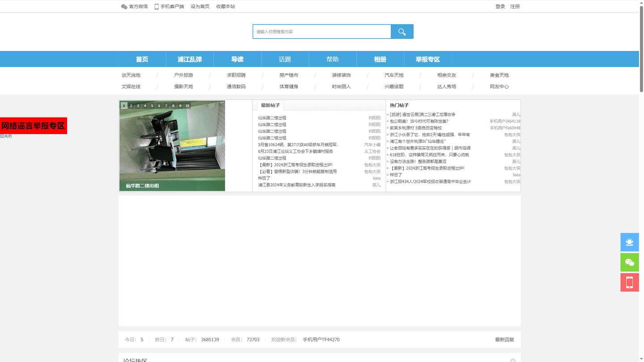This screenshot has height=362, width=644.
Task: Open the red mobile phone floating icon
Action: coord(630,282)
